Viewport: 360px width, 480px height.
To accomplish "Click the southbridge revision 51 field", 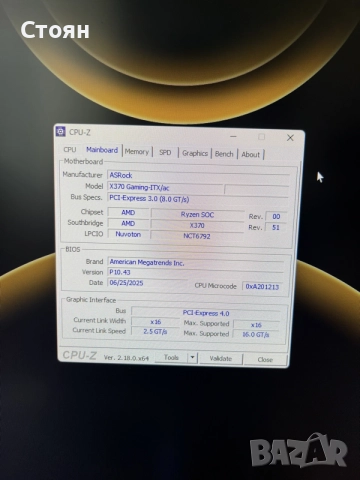I will click(276, 228).
